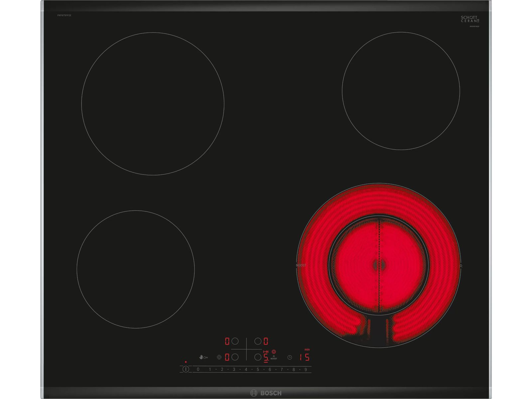Tap the glowing inner front-right heating zone
Viewport: 532px width, 399px height.
coord(378,265)
